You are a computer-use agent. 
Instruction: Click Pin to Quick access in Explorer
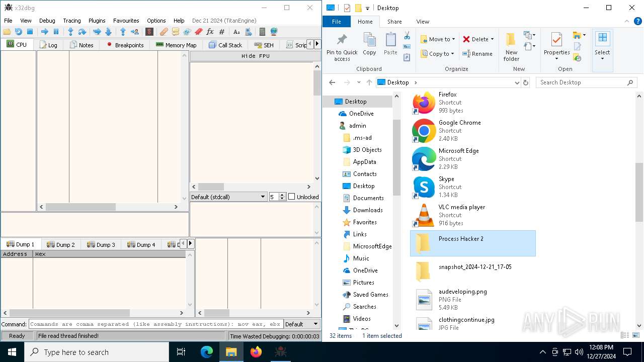[342, 48]
